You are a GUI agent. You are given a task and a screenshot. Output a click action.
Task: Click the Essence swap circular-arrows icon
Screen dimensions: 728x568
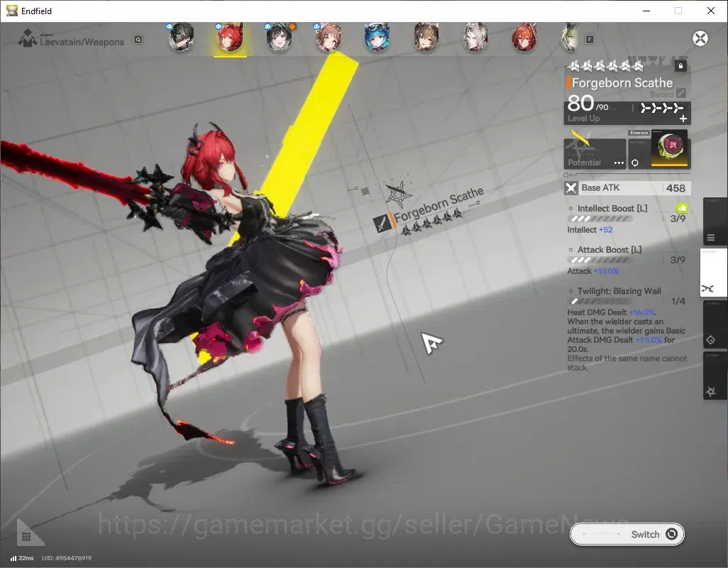[x=635, y=163]
